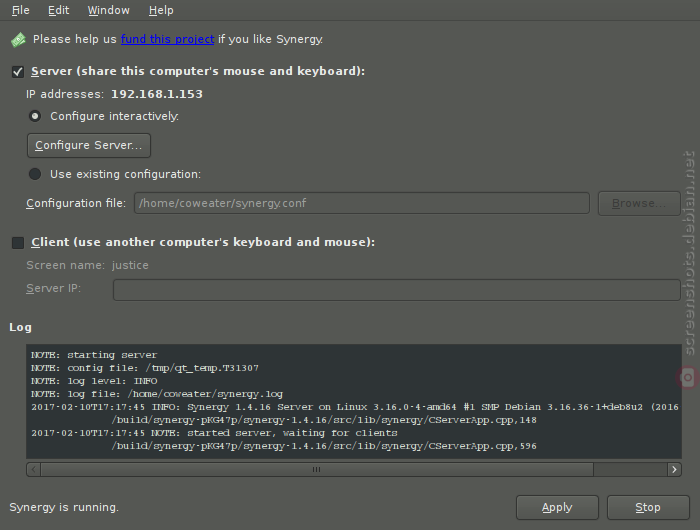
Task: Open the Help menu
Action: pyautogui.click(x=161, y=10)
